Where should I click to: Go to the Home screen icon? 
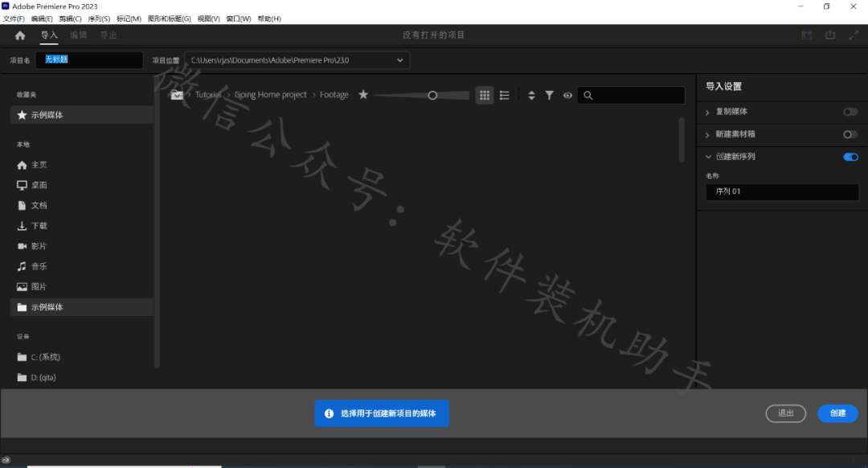pyautogui.click(x=20, y=35)
